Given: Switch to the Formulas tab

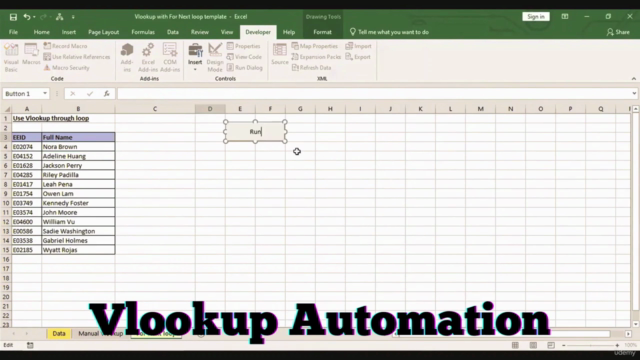Looking at the screenshot, I should coord(143,32).
